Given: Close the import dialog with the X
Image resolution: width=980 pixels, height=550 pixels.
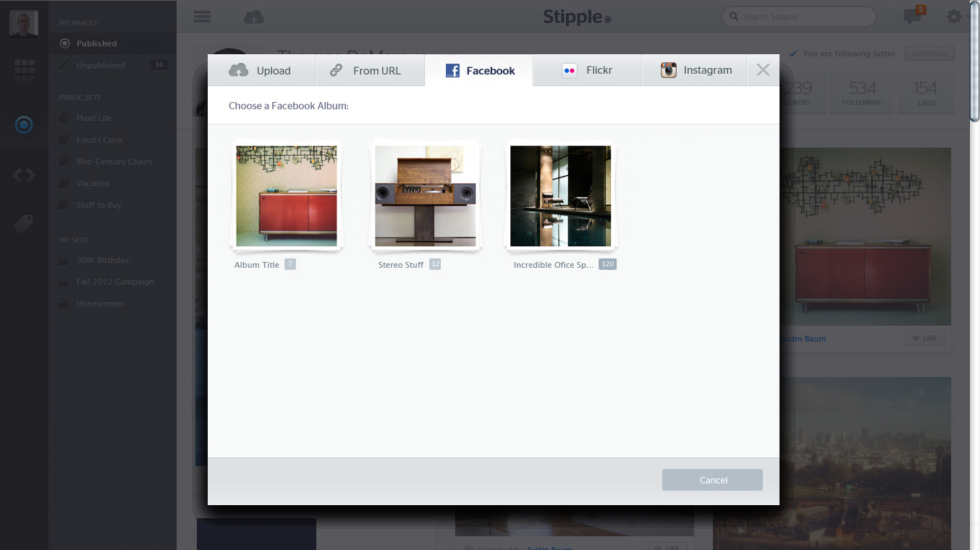Looking at the screenshot, I should (763, 70).
